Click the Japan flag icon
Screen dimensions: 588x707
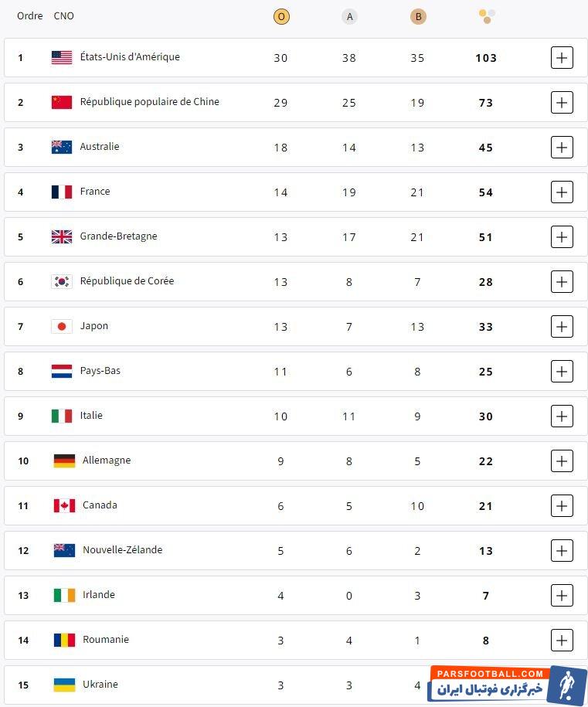coord(62,326)
